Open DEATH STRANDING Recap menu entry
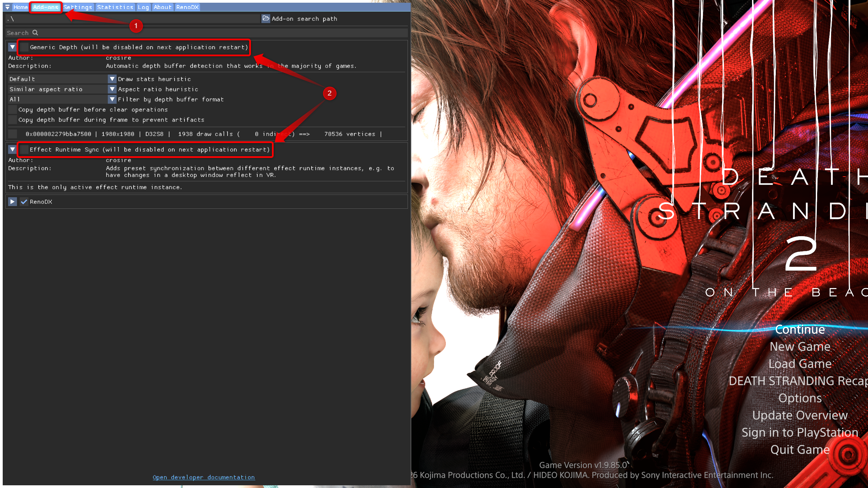 [x=798, y=381]
